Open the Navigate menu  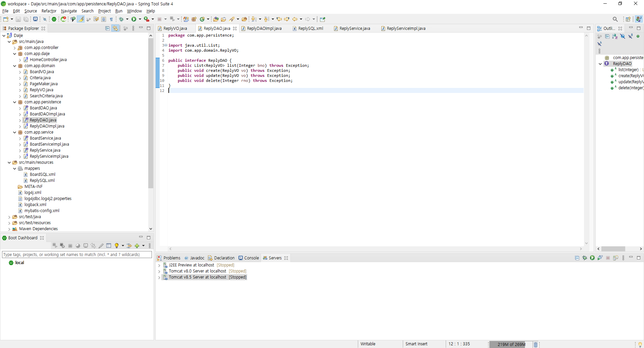coord(69,11)
